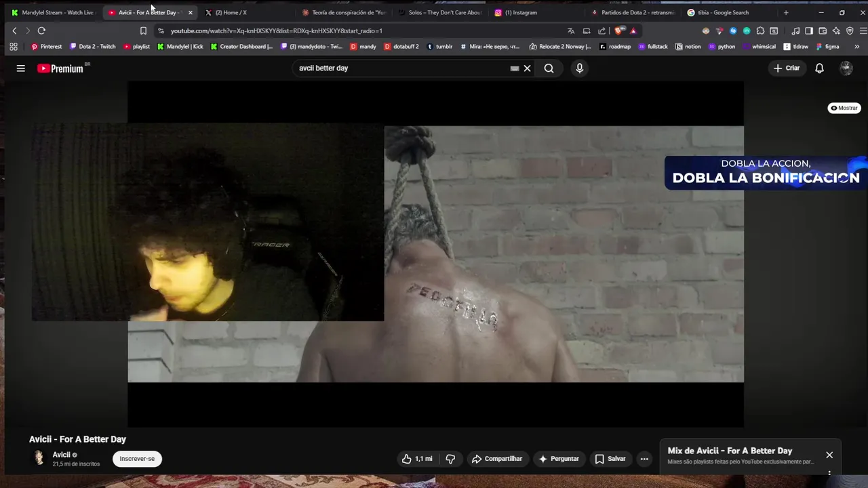868x488 pixels.
Task: Open site information icon in address bar
Action: [x=161, y=30]
